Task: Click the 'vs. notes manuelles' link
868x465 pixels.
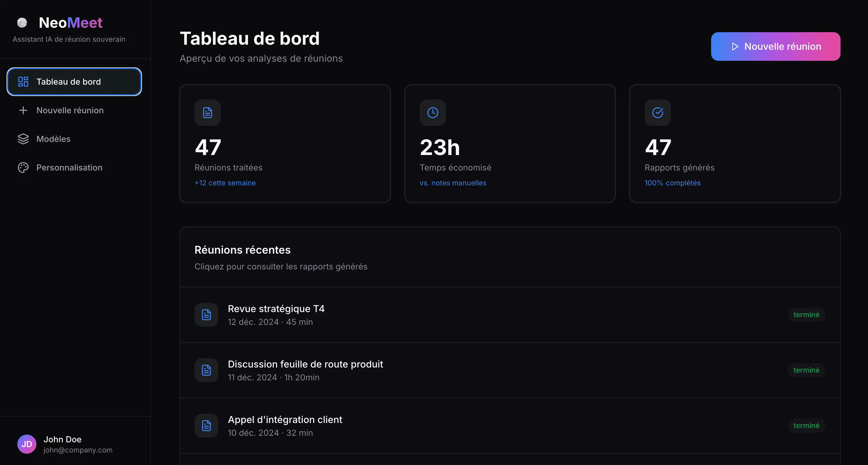Action: 453,183
